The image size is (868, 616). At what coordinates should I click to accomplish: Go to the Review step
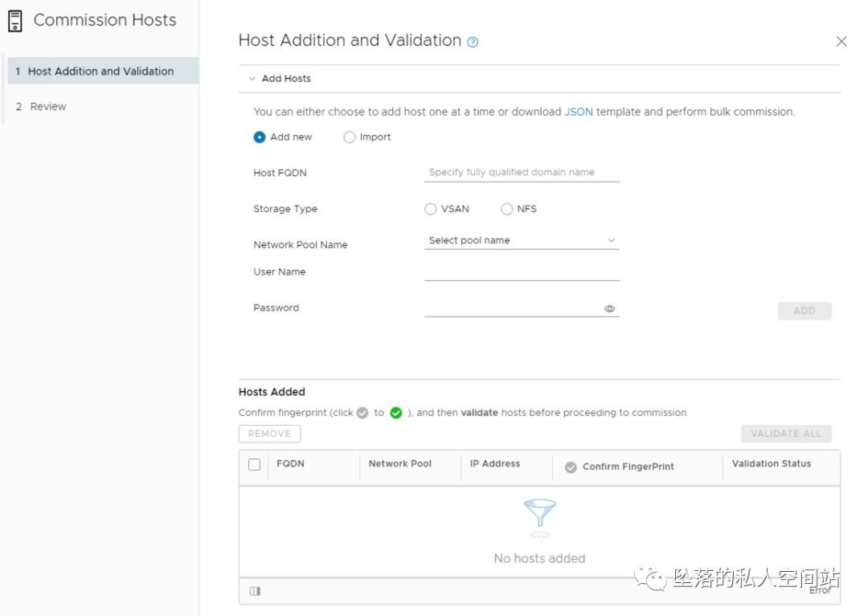pos(48,106)
